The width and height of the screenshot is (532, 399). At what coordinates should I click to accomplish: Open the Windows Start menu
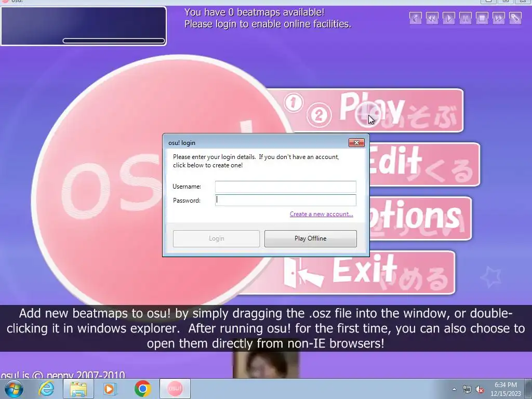(x=14, y=389)
